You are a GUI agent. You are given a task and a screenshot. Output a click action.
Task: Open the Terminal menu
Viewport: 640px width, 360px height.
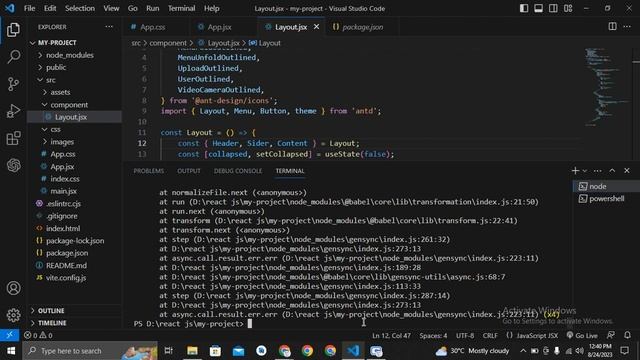(x=181, y=8)
